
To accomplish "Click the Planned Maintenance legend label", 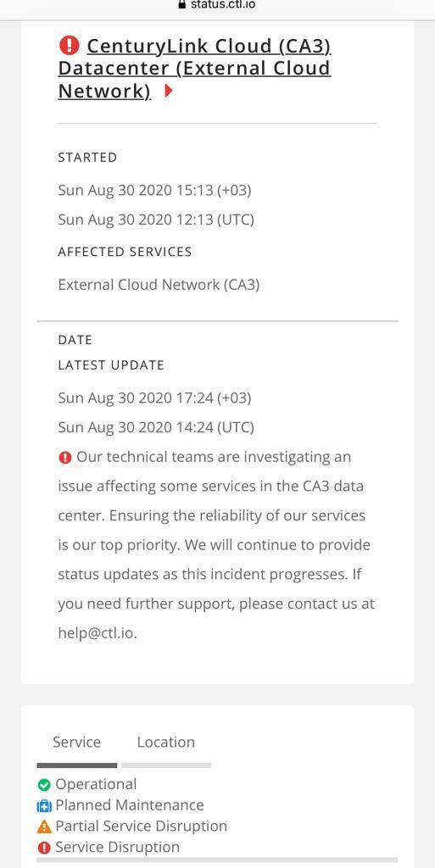I will pos(130,805).
